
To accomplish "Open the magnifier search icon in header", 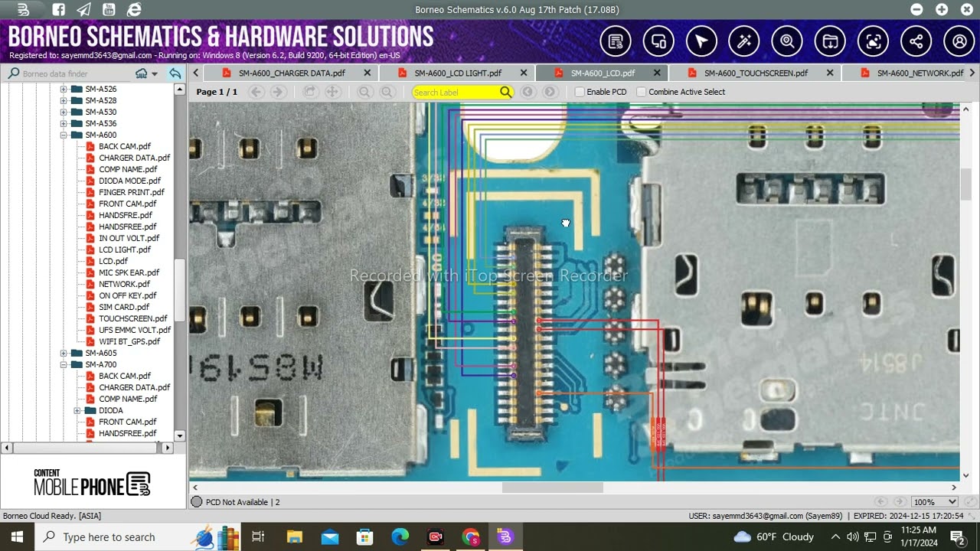I will 787,41.
